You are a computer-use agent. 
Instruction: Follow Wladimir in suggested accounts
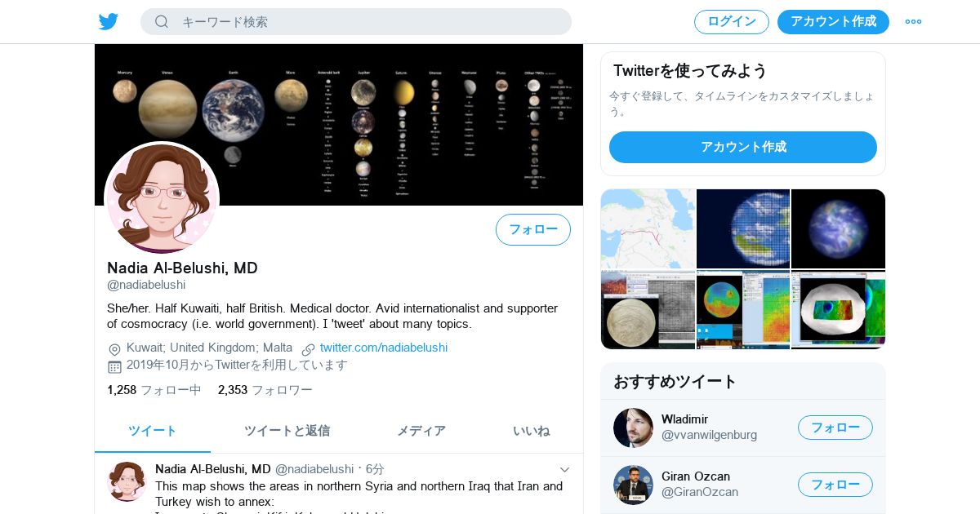click(x=835, y=428)
